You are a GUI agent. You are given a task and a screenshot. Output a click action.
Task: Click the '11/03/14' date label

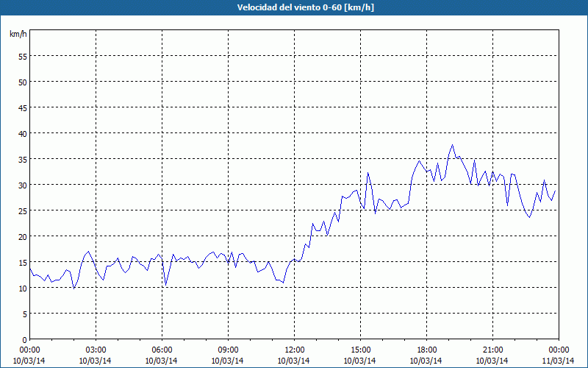[559, 361]
